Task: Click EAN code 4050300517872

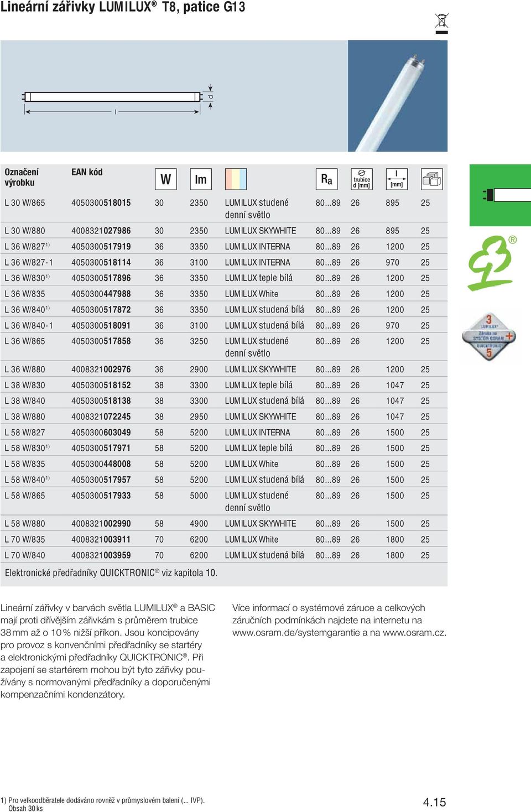Action: pos(101,310)
